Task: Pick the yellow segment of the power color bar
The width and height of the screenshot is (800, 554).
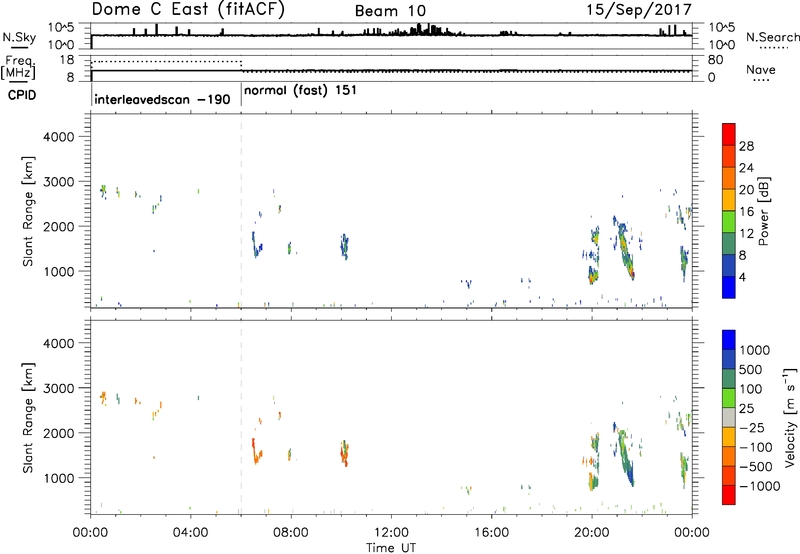Action: (x=729, y=199)
